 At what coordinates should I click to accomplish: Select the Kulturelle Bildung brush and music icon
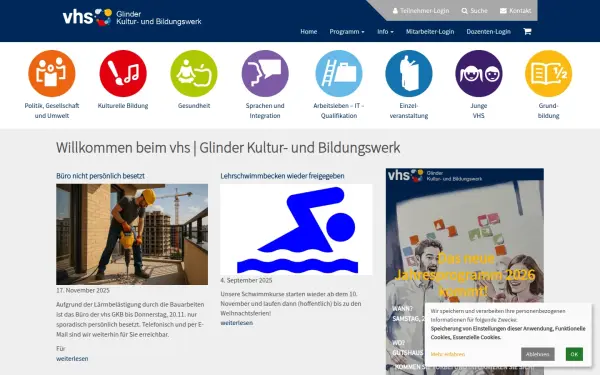click(123, 73)
